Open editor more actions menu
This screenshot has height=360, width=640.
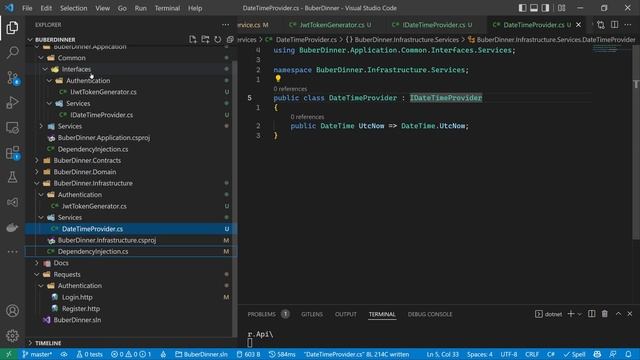[x=628, y=24]
